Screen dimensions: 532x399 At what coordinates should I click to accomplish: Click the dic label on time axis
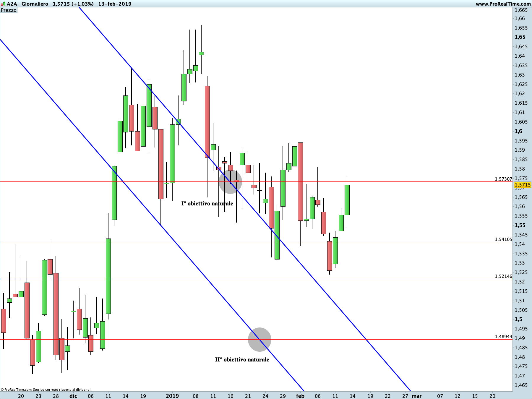pos(73,396)
